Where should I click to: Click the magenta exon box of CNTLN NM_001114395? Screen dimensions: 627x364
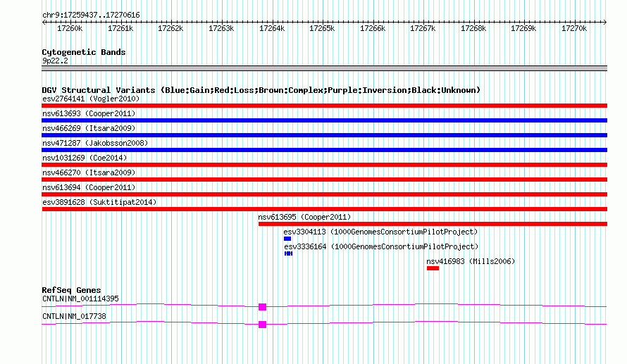(x=262, y=307)
